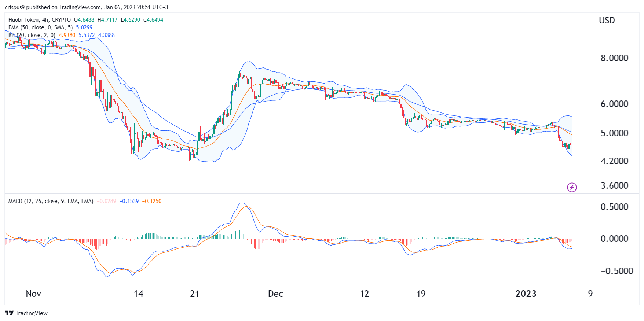Click the low price value L4.6290
Image resolution: width=644 pixels, height=321 pixels.
tap(131, 20)
